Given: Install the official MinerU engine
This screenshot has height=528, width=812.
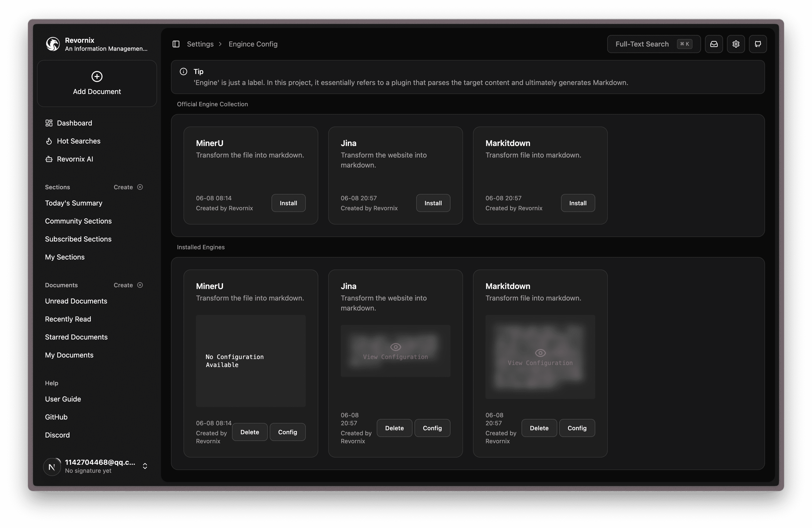Looking at the screenshot, I should tap(288, 203).
